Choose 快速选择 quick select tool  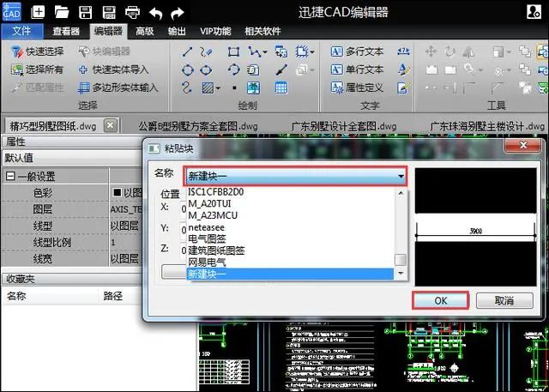(x=37, y=51)
